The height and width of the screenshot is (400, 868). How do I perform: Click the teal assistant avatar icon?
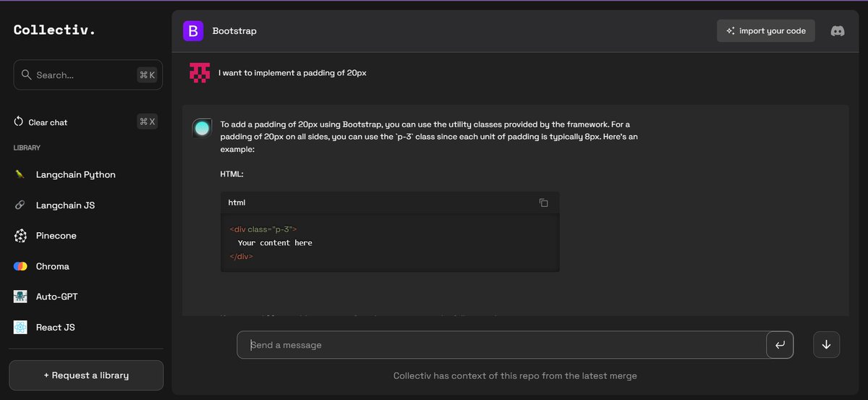pos(202,128)
